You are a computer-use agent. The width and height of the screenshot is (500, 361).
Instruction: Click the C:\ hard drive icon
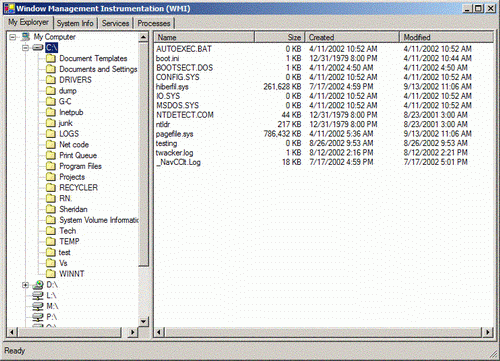coord(37,48)
